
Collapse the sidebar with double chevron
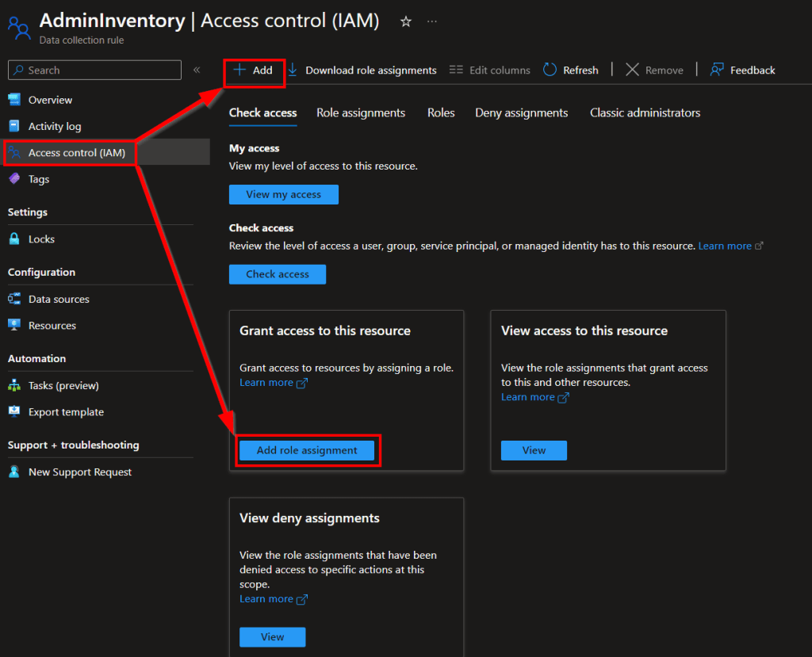tap(197, 70)
